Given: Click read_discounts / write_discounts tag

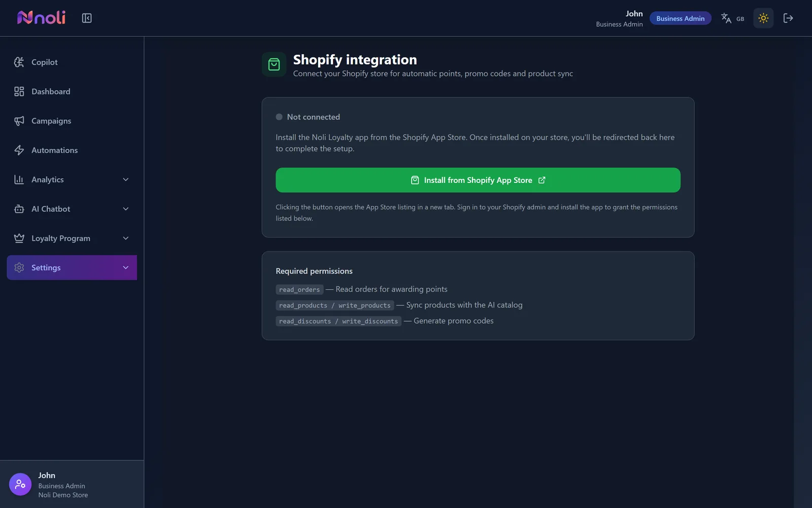Looking at the screenshot, I should click(339, 321).
